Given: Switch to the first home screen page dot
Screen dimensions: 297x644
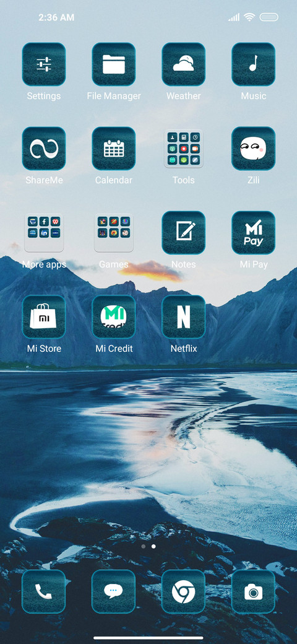Looking at the screenshot, I should 143,546.
